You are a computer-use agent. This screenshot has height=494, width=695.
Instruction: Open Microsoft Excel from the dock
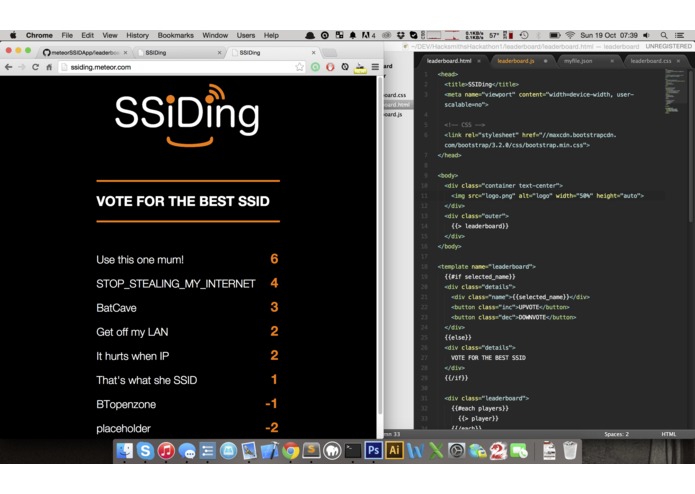[436, 451]
